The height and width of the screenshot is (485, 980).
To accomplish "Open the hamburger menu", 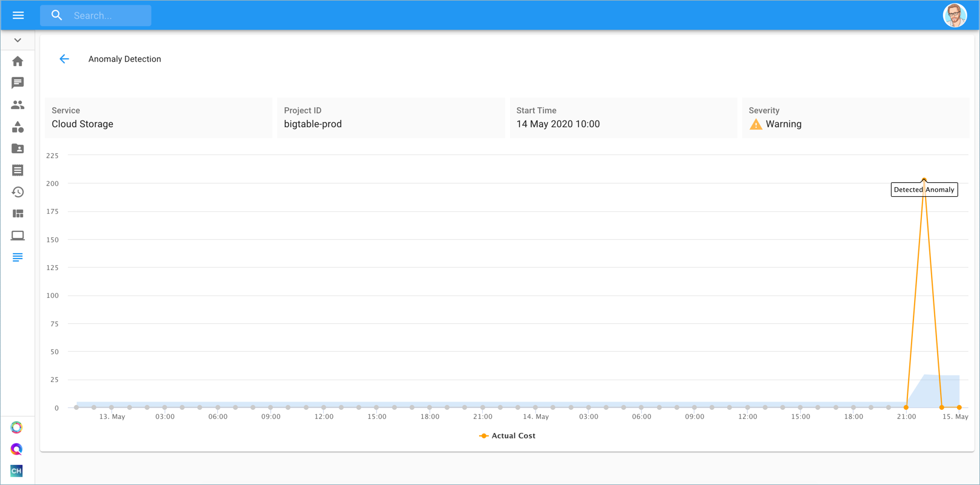I will point(18,15).
